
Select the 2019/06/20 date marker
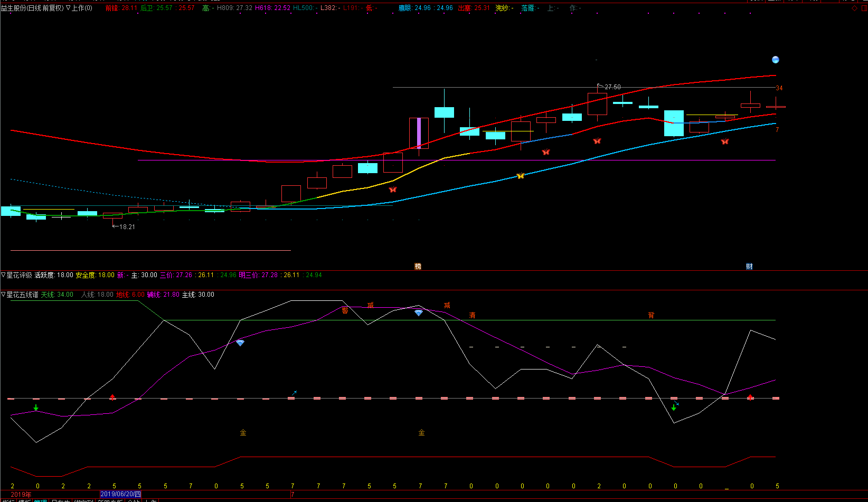click(x=120, y=495)
